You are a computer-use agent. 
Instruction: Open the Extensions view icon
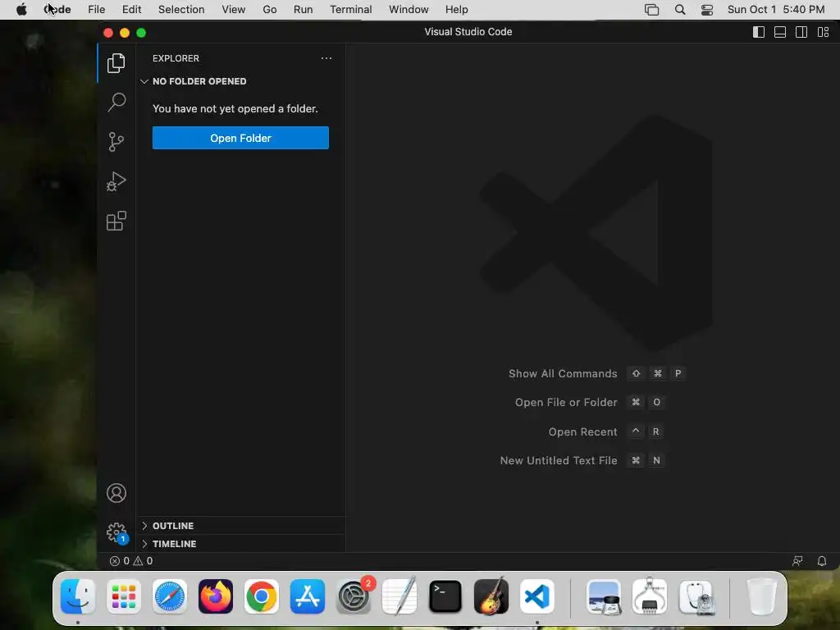116,221
